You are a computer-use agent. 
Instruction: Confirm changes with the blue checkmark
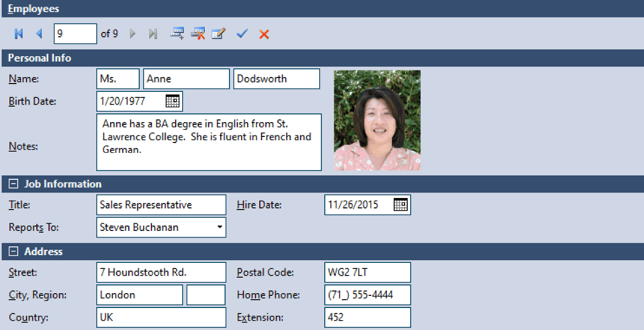click(x=242, y=34)
